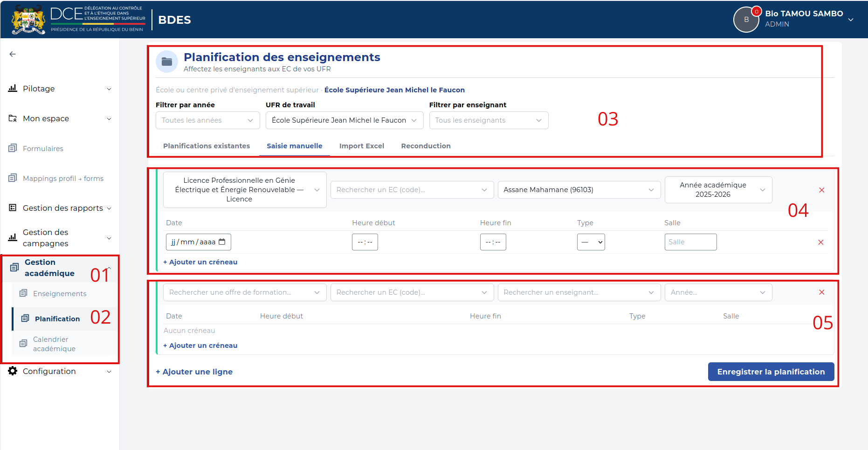Screen dimensions: 868x450
Task: Switch to Import Excel tab
Action: point(362,146)
